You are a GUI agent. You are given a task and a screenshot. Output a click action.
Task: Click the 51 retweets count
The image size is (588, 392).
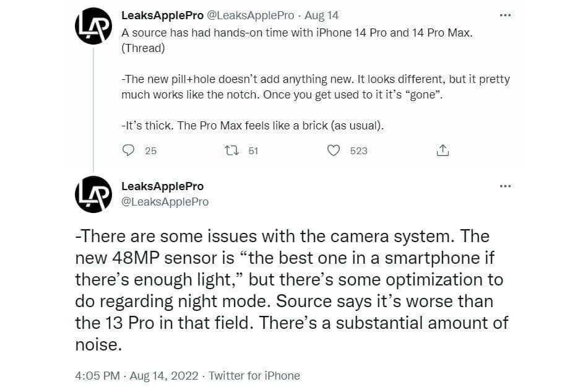pos(253,150)
